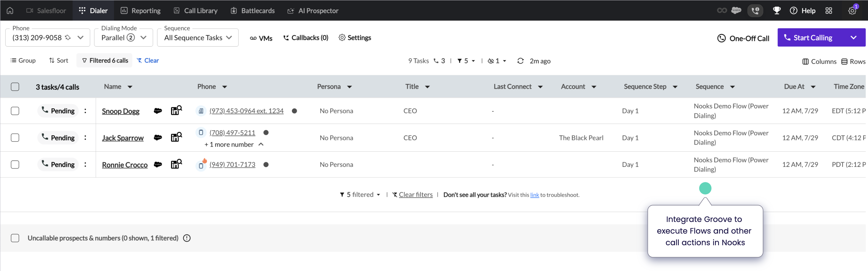Open Ronnie Crocco's contact link

pyautogui.click(x=125, y=165)
